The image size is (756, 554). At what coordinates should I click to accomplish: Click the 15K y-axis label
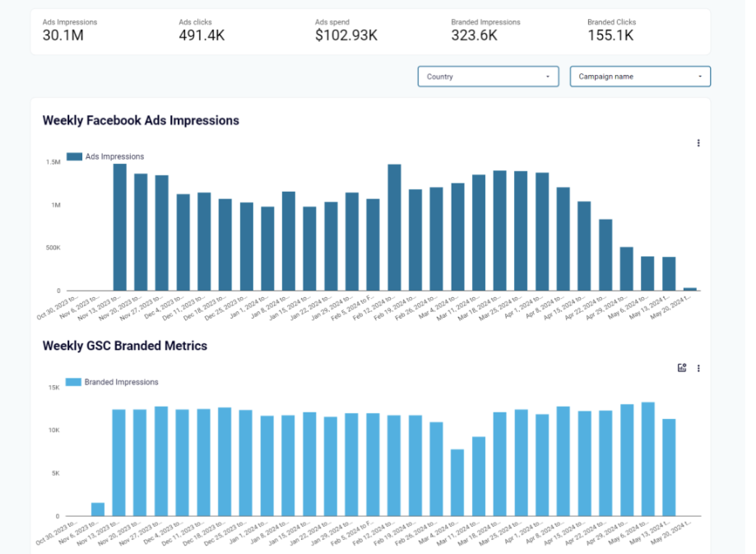point(54,388)
